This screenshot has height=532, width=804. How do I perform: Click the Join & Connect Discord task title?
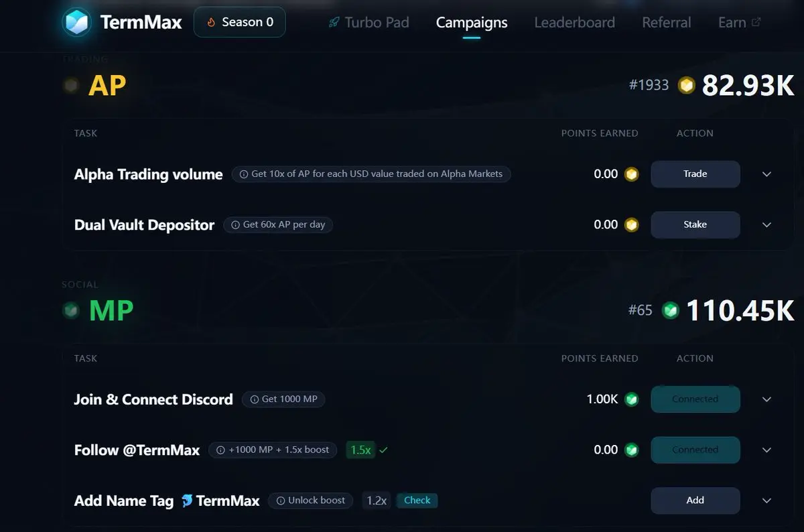click(153, 399)
